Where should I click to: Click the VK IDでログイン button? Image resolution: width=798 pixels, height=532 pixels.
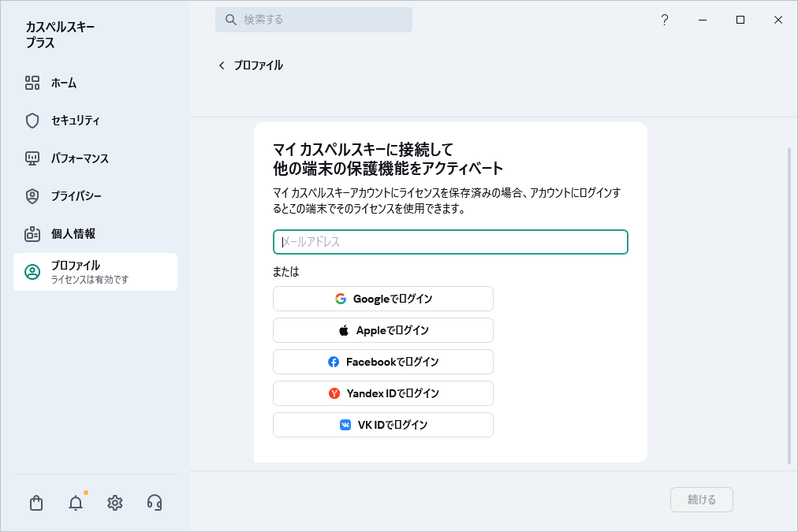click(x=383, y=425)
